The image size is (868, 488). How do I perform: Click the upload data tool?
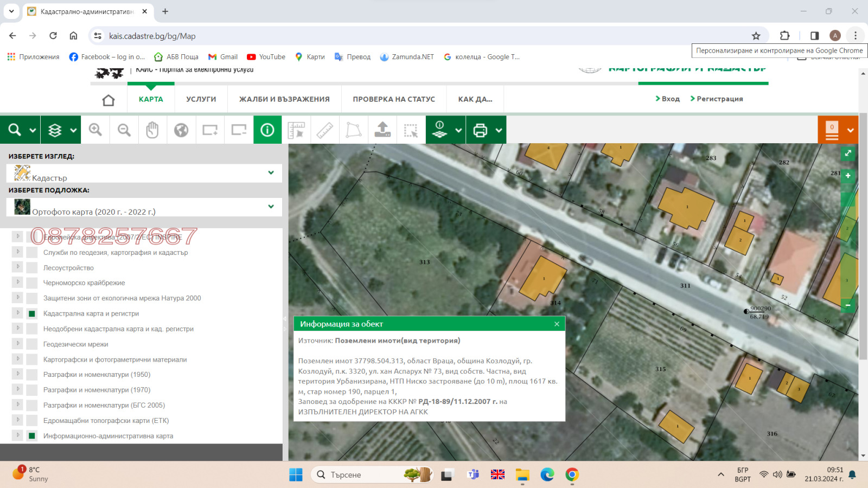382,130
